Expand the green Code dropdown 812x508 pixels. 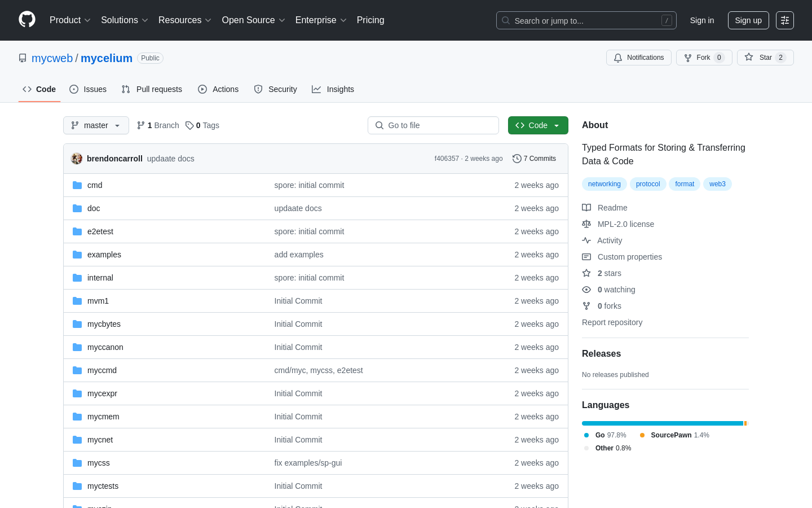[x=538, y=125]
